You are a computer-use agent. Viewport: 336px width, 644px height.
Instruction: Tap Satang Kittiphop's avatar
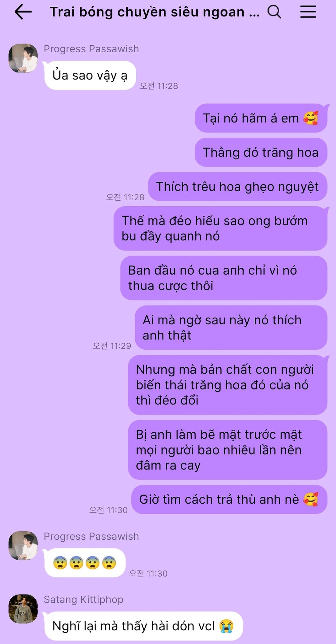(23, 609)
